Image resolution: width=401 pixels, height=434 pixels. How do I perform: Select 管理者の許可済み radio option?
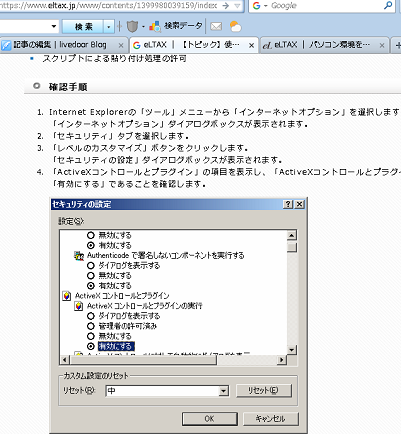click(x=91, y=326)
